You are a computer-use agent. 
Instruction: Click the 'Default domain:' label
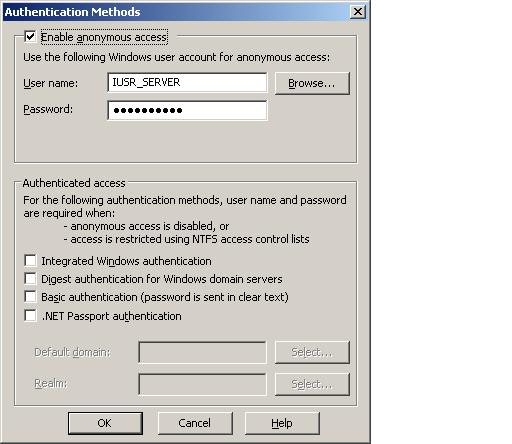coord(72,352)
